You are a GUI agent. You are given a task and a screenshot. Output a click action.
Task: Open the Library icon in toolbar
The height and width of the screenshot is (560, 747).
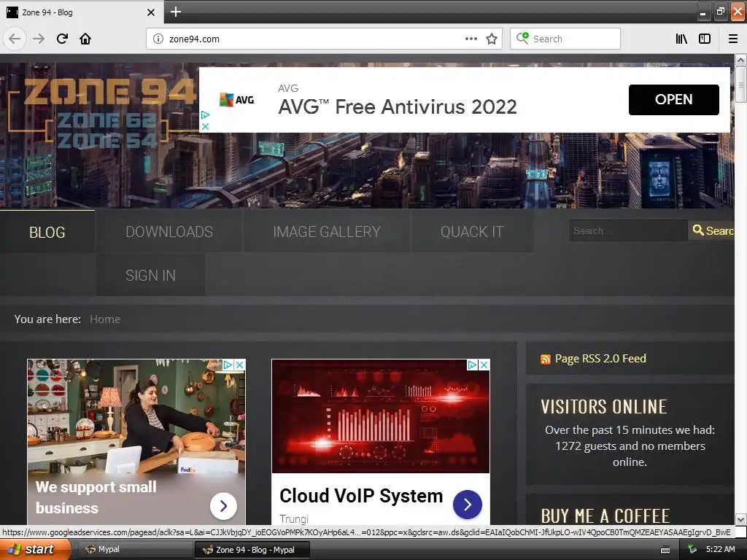tap(681, 39)
